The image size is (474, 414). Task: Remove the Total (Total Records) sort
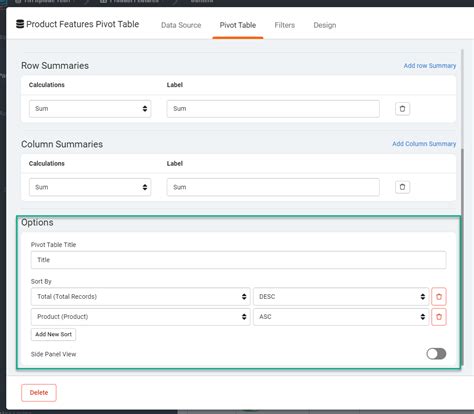[439, 297]
